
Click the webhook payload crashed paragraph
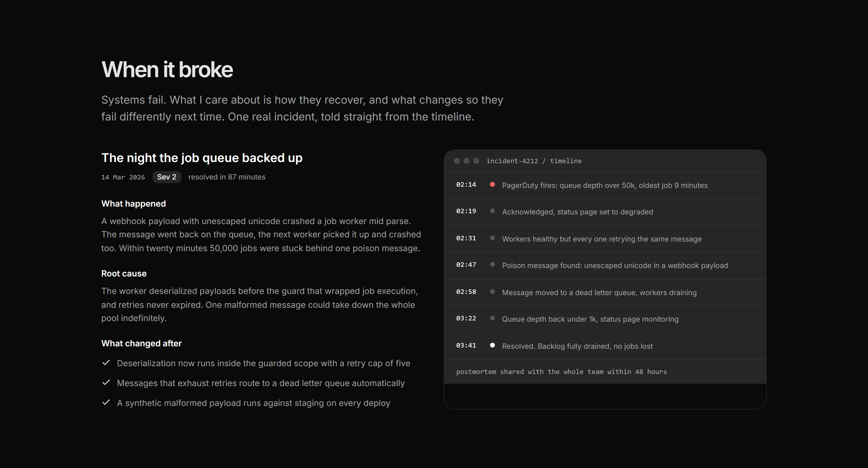tap(261, 235)
